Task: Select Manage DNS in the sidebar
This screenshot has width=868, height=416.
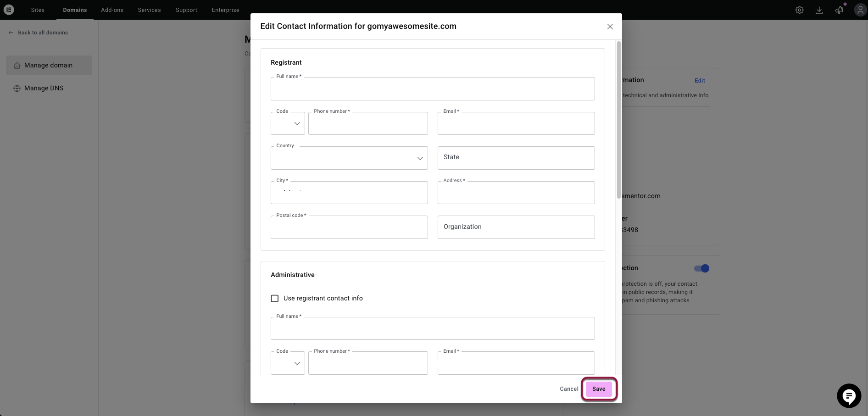Action: coord(44,88)
